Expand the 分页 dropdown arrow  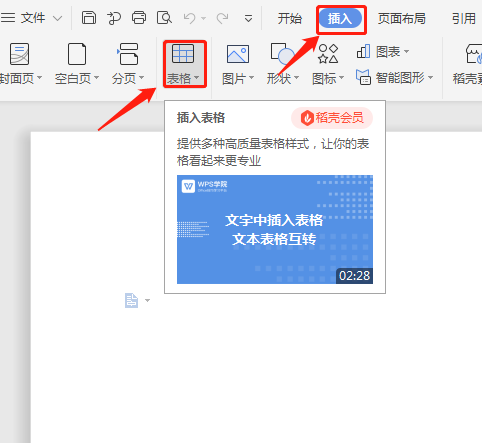pos(141,78)
